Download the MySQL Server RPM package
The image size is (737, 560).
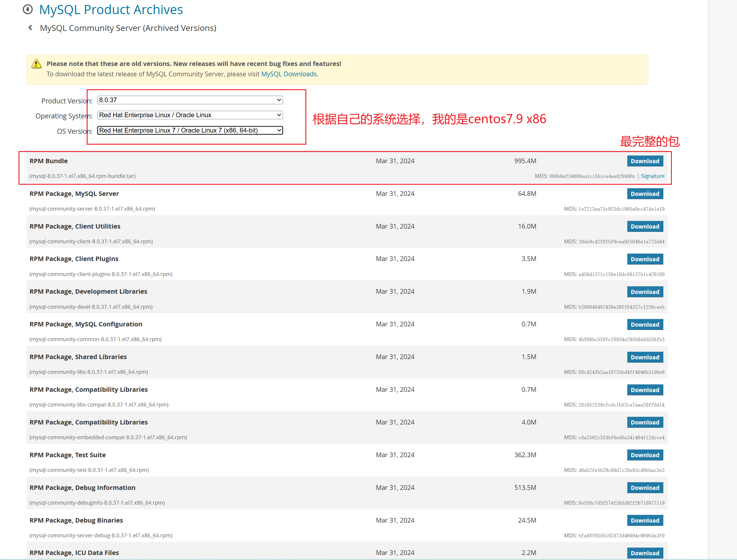click(645, 194)
